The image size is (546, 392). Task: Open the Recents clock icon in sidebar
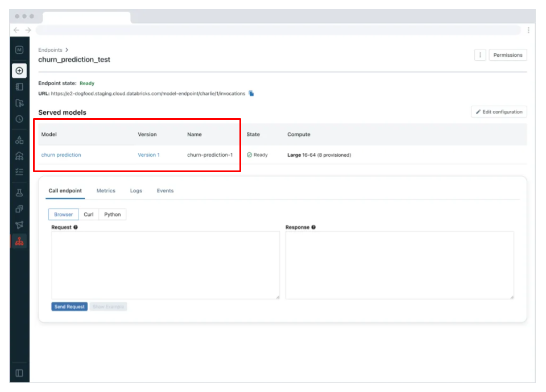click(x=19, y=119)
